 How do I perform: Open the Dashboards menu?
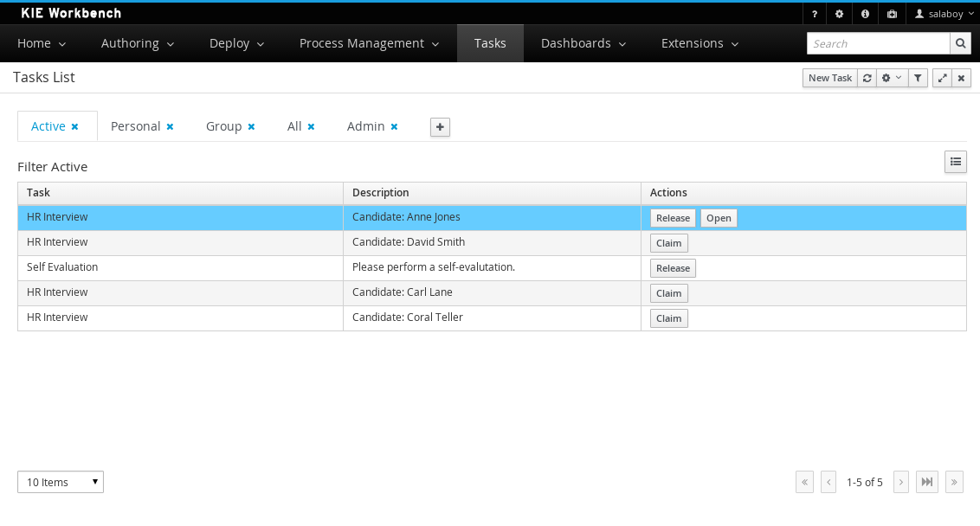click(x=583, y=43)
